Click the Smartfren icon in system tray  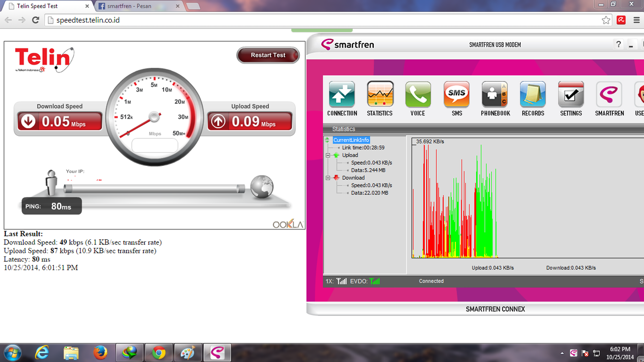point(574,353)
